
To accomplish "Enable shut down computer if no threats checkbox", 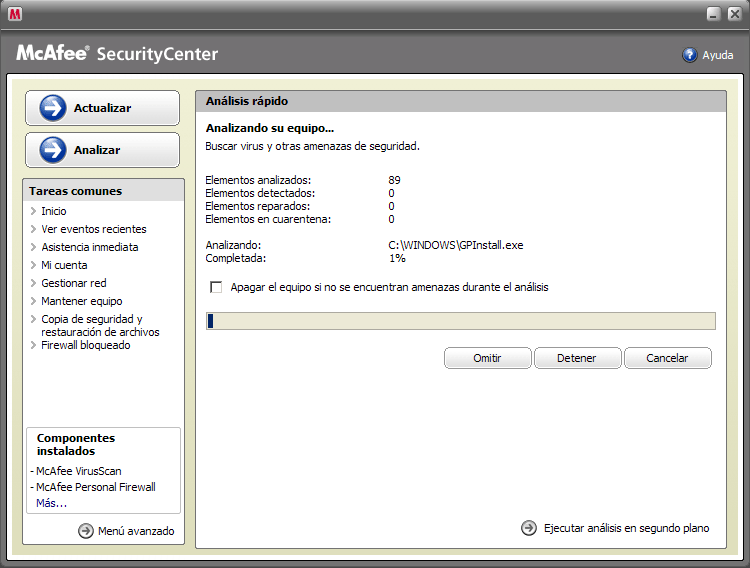I will (216, 287).
